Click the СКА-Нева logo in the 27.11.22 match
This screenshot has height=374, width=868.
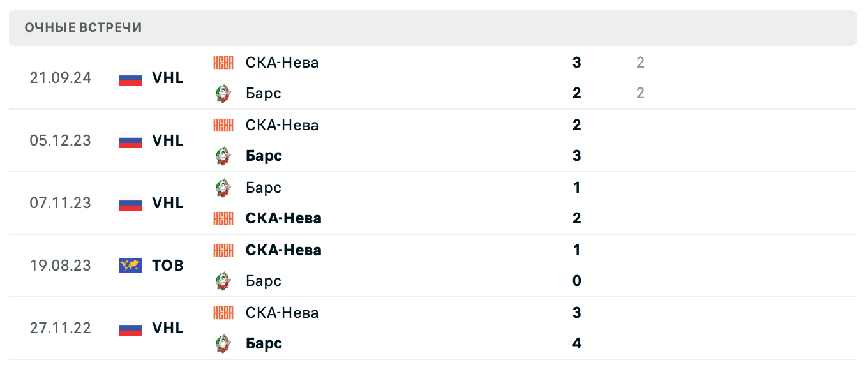tap(223, 312)
